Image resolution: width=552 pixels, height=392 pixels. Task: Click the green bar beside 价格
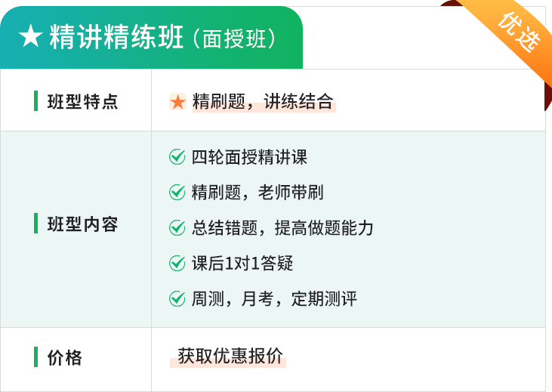pyautogui.click(x=36, y=357)
